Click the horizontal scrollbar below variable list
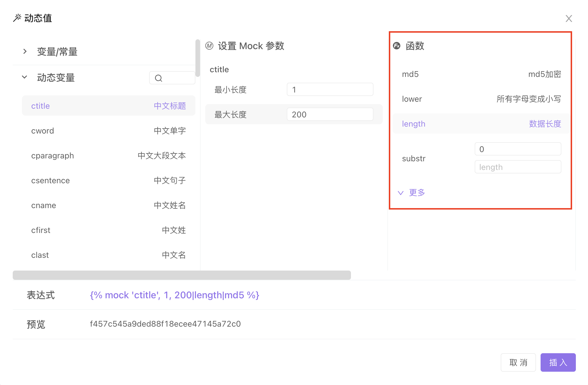Viewport: 588px width, 385px height. tap(182, 275)
